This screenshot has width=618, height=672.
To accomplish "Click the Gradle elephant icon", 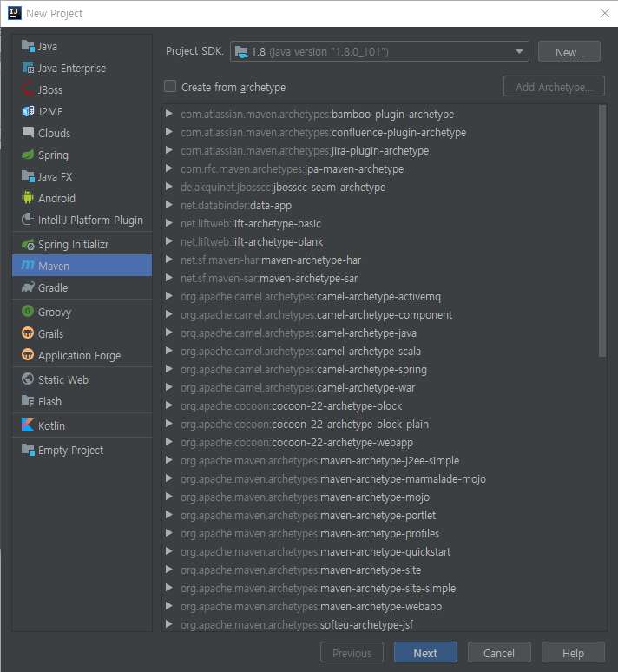I will (x=28, y=287).
